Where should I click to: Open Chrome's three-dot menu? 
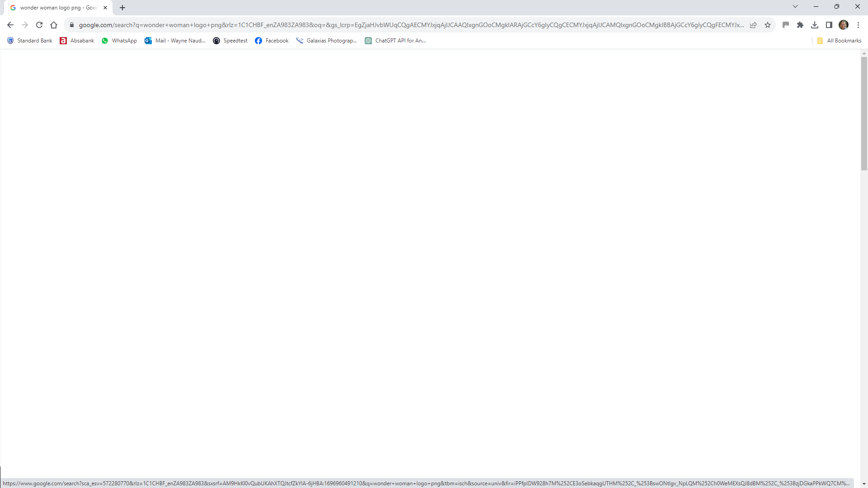click(x=859, y=25)
